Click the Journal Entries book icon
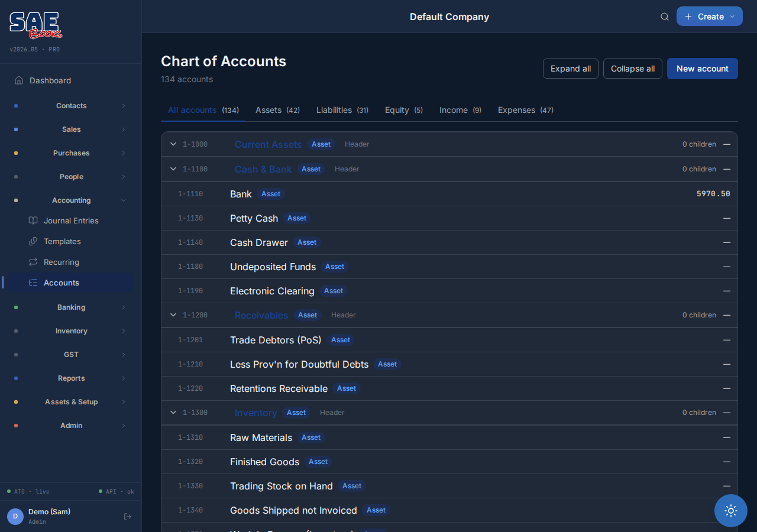 (x=33, y=220)
